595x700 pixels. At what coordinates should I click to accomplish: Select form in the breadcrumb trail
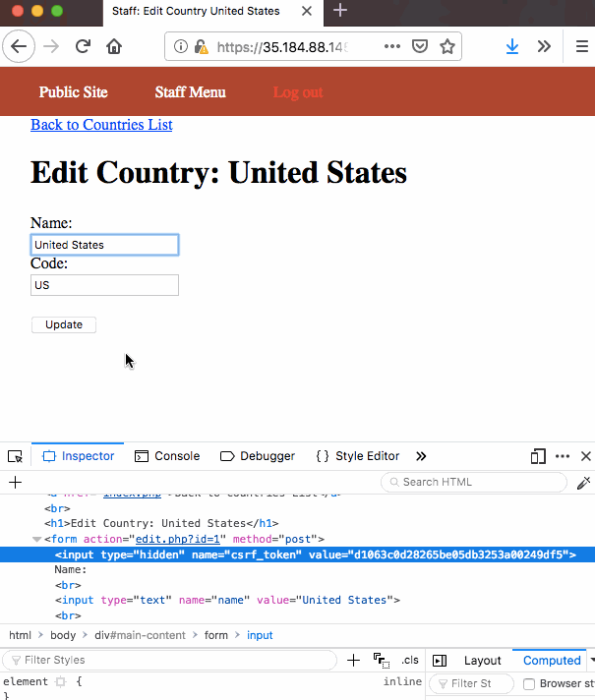tap(216, 635)
